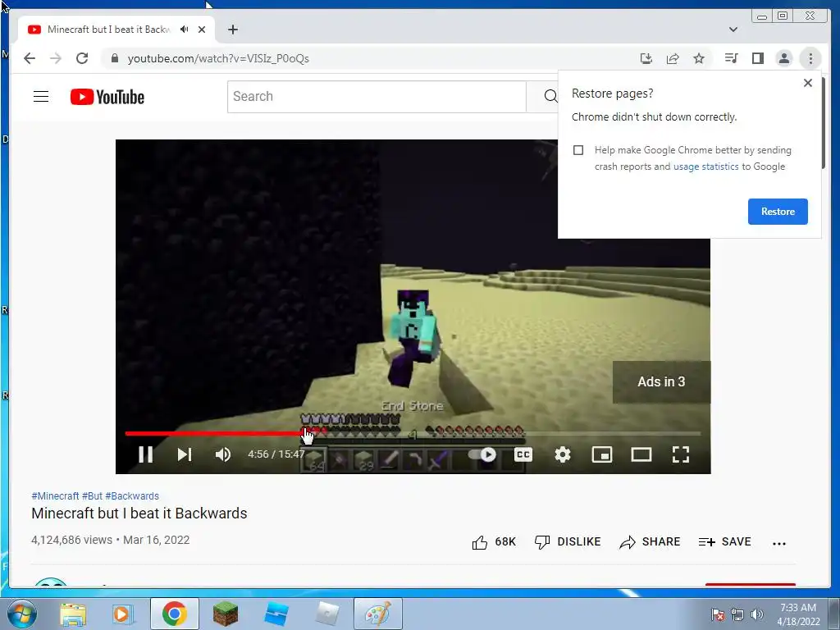Image resolution: width=840 pixels, height=630 pixels.
Task: Click the Restore button
Action: (778, 212)
